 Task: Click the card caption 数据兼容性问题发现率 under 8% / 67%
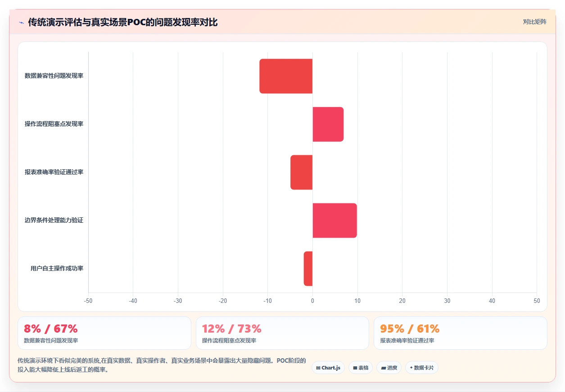point(51,341)
